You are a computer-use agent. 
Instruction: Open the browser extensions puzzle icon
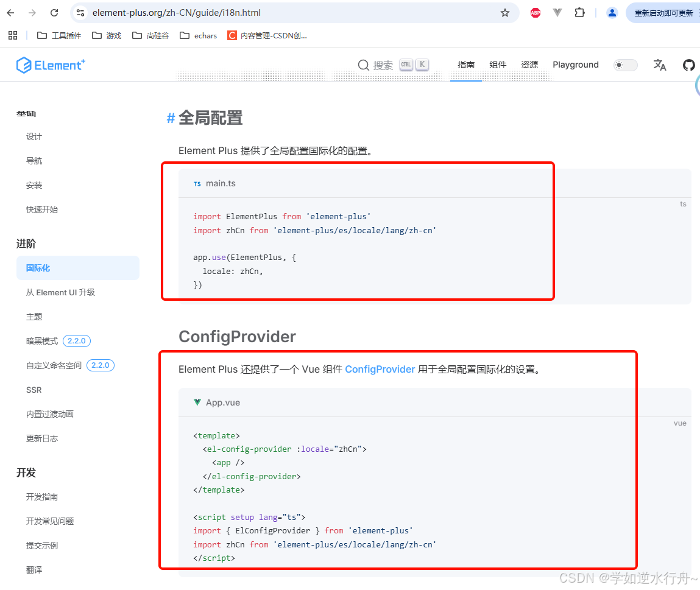coord(579,13)
